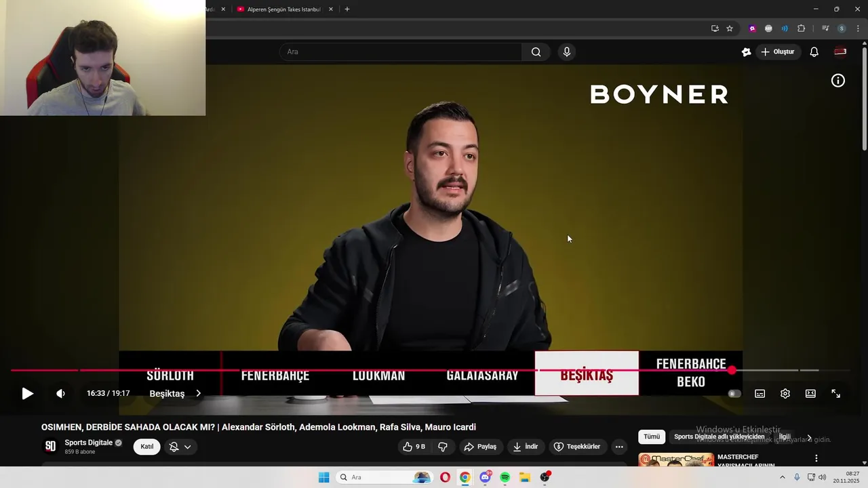This screenshot has width=868, height=488.
Task: Start voice search with the microphone icon
Action: click(567, 52)
